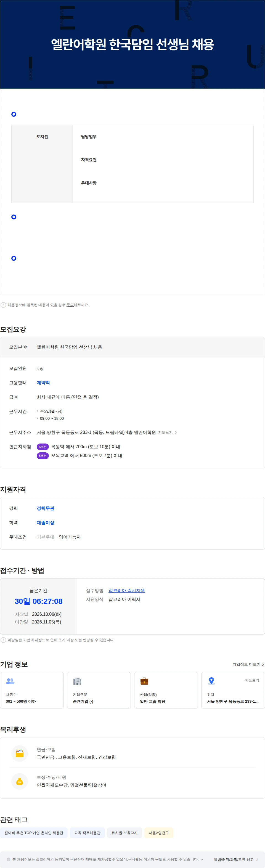Click the 대졸이상 education requirement text
265x868 pixels.
click(46, 523)
